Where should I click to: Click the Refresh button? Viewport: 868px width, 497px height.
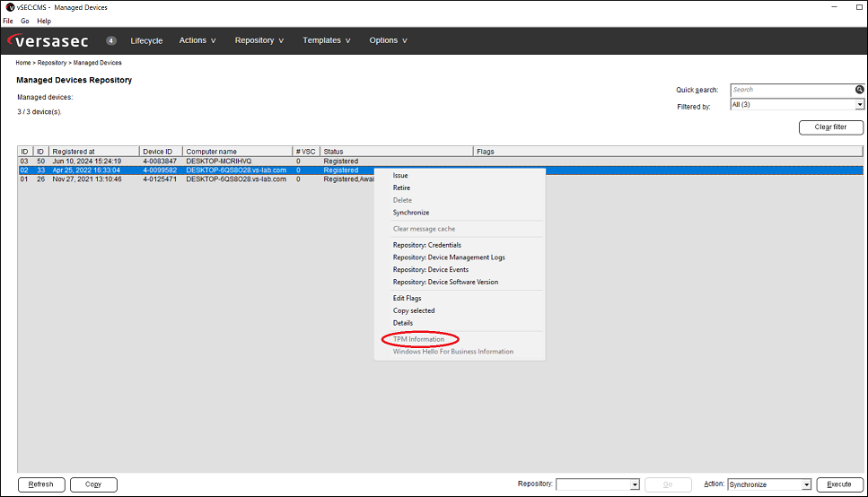[41, 484]
